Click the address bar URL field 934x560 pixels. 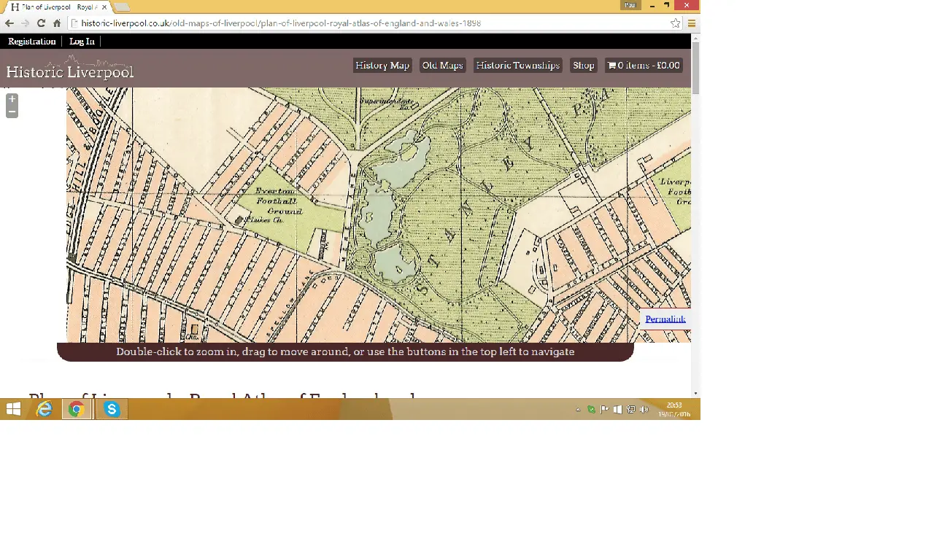click(x=365, y=23)
